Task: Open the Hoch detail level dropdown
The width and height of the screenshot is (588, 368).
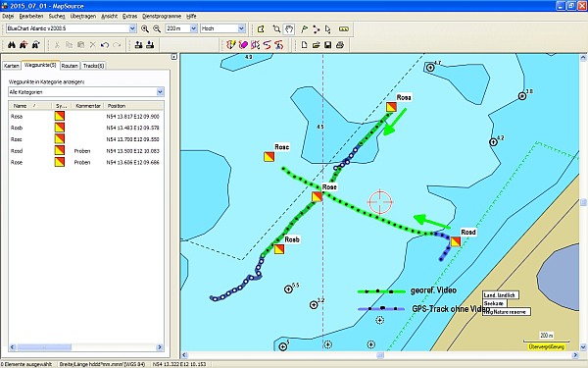Action: 222,28
